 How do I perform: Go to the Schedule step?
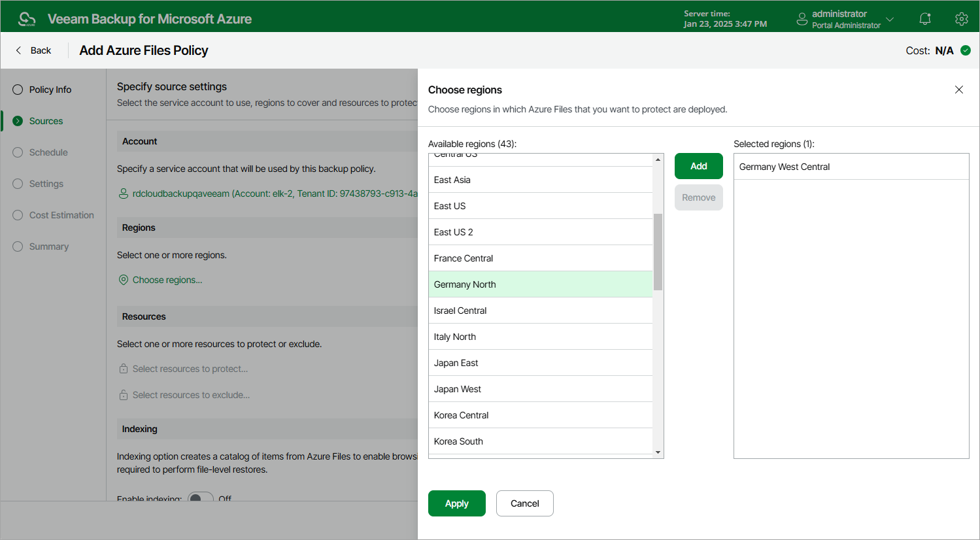48,152
